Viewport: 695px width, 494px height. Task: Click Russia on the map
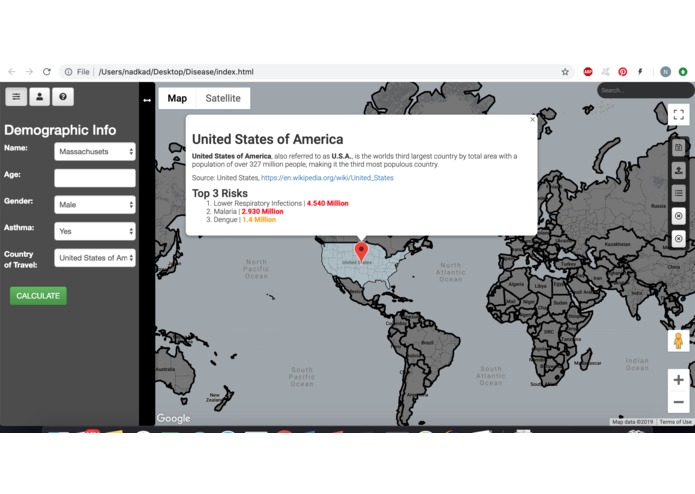pos(658,206)
